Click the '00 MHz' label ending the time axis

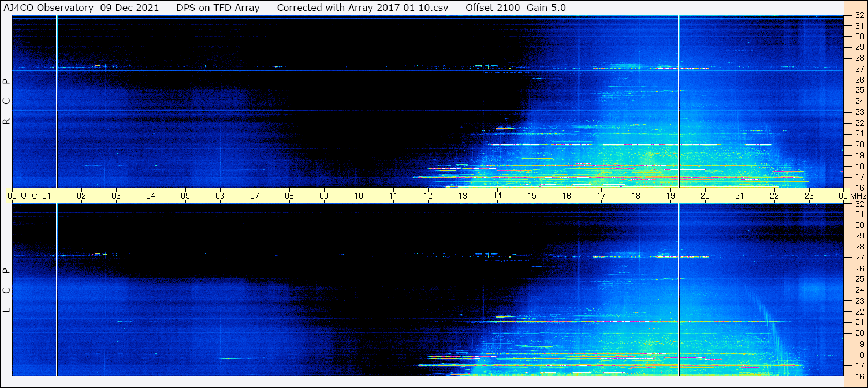(851, 196)
